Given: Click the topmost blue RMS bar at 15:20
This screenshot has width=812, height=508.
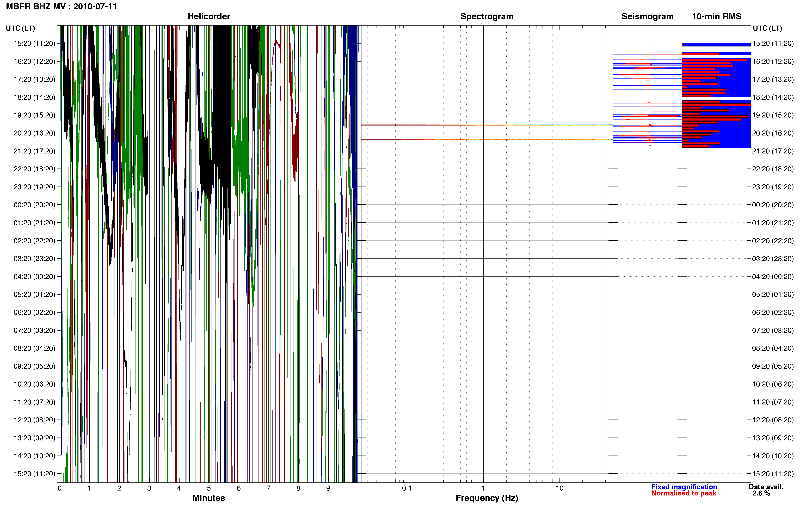Looking at the screenshot, I should coord(716,44).
